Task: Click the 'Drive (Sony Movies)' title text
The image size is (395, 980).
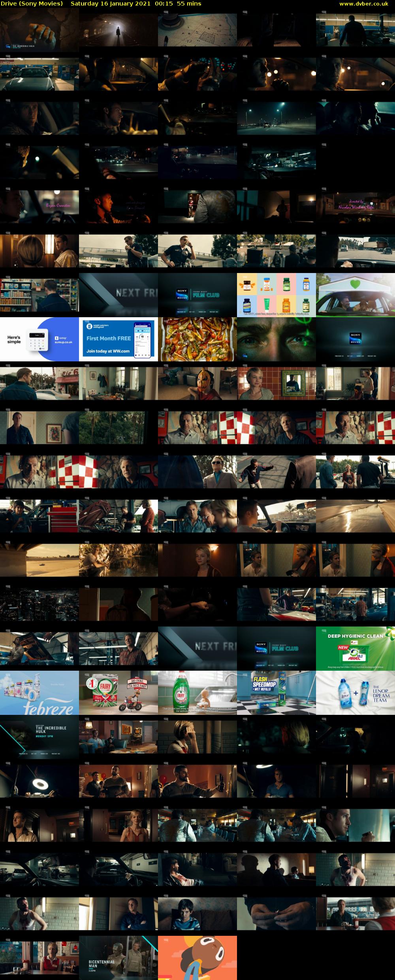Action: (x=32, y=4)
